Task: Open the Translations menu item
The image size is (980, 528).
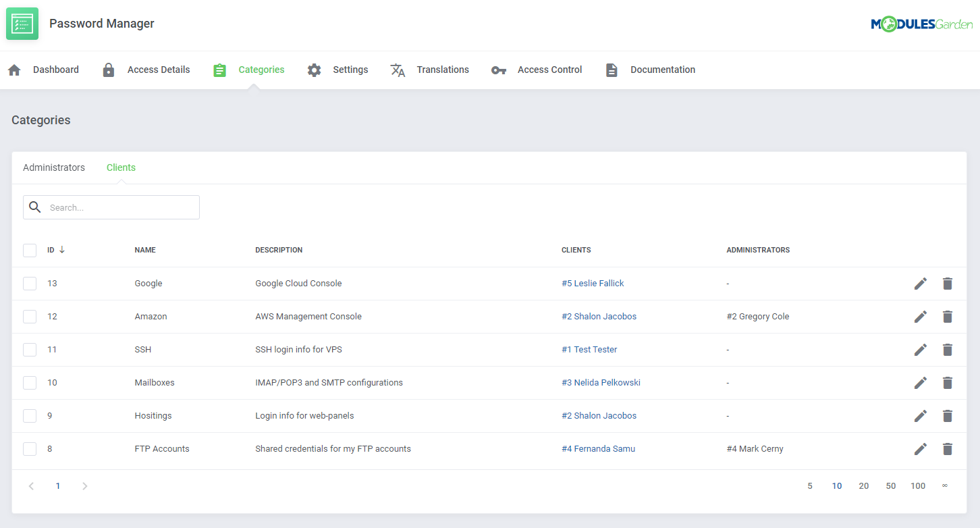Action: 443,70
